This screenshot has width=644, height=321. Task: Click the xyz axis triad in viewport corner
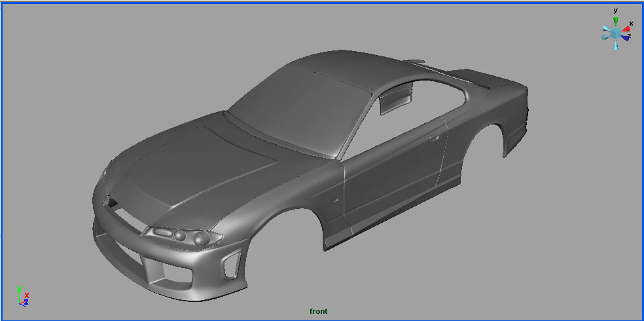(x=23, y=296)
